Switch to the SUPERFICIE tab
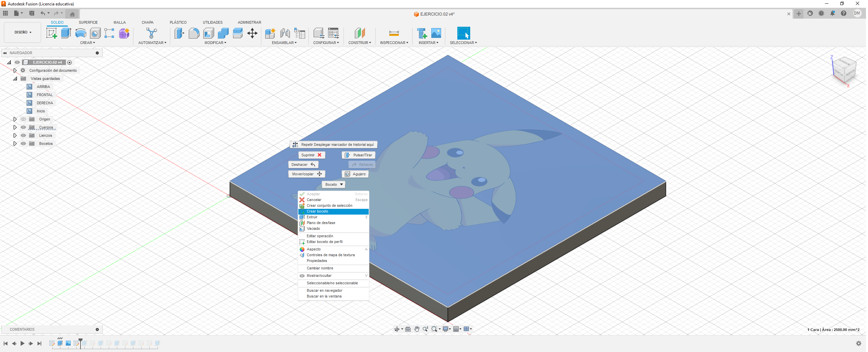Image resolution: width=868 pixels, height=352 pixels. click(x=88, y=22)
